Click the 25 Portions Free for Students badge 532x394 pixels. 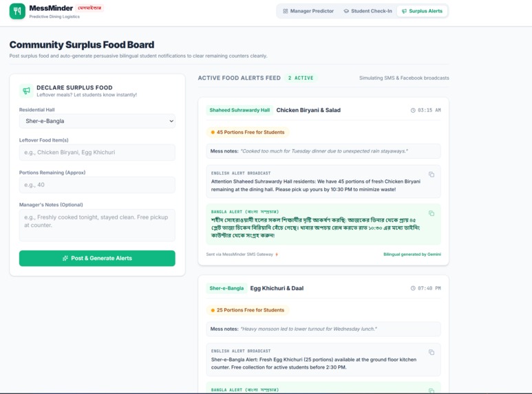247,310
